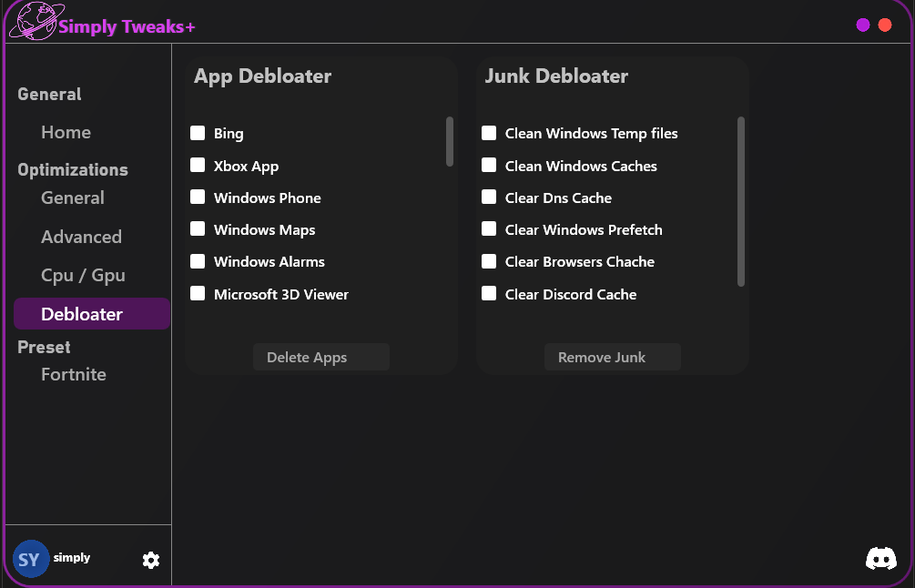Toggle Microsoft 3D Viewer checkbox
This screenshot has height=588, width=915.
[198, 294]
